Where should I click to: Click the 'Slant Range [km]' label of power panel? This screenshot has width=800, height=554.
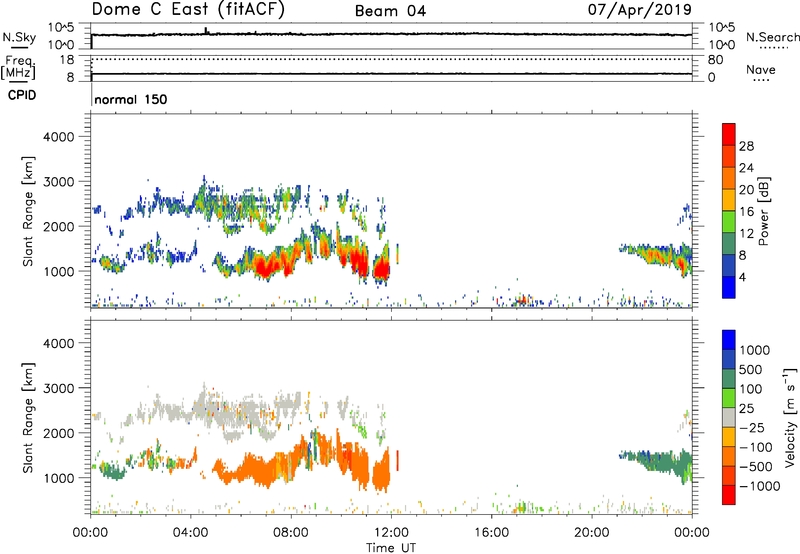[28, 212]
